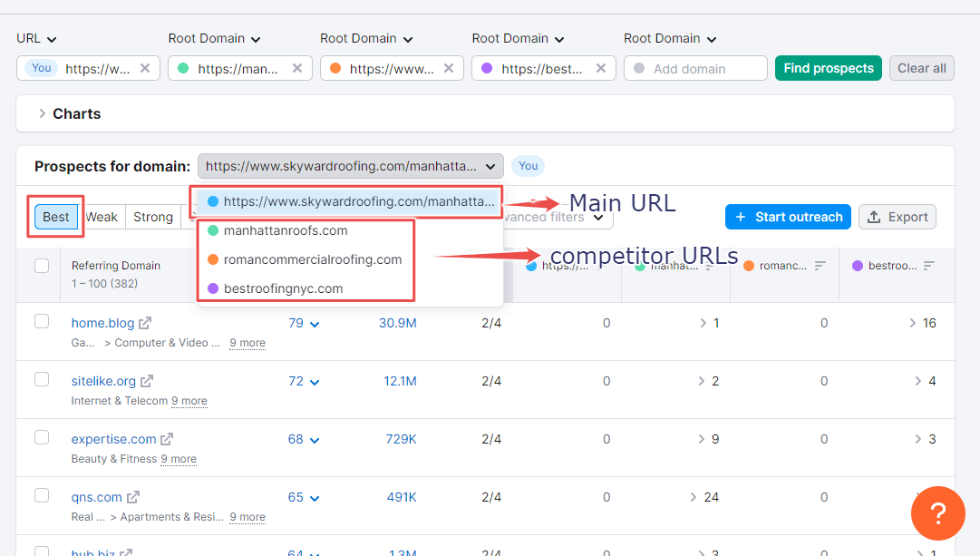Click the 12.1M visits value
This screenshot has height=556, width=980.
(400, 381)
